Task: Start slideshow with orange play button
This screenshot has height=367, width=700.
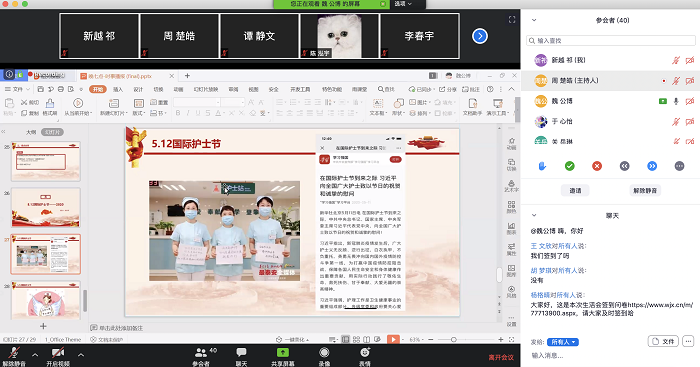Action: pos(393,339)
